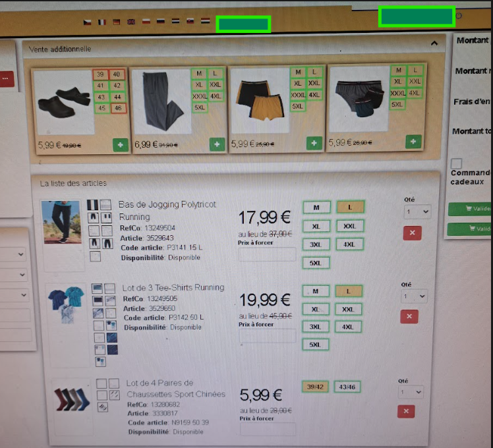Click the La liste des articles heading
Screen dimensions: 493x448
point(73,183)
